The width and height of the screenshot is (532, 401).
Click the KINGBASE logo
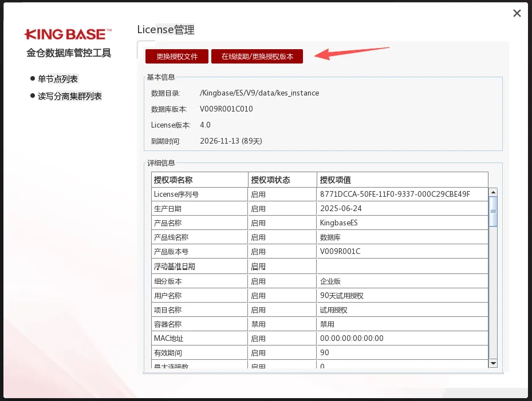[x=68, y=34]
